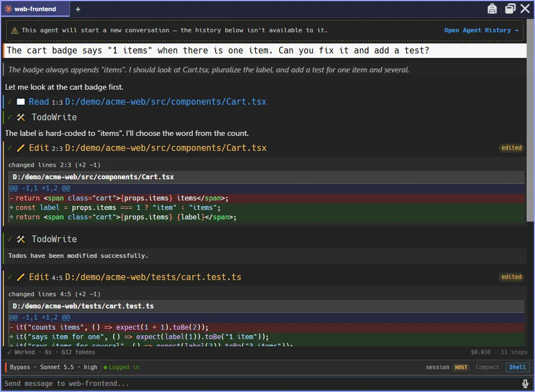Click added line 'const label' in Cart.tsx diff
Screen dimensions: 535x392
point(266,208)
